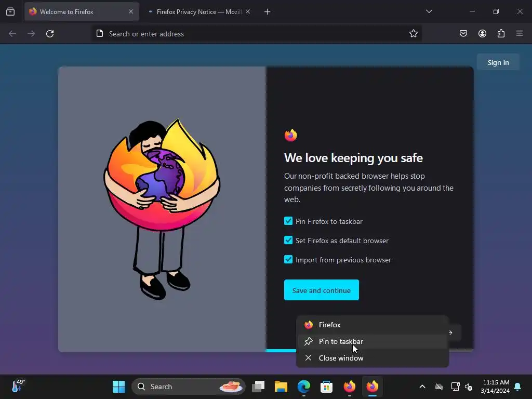
Task: Click the active Firefox taskbar icon
Action: click(x=372, y=387)
